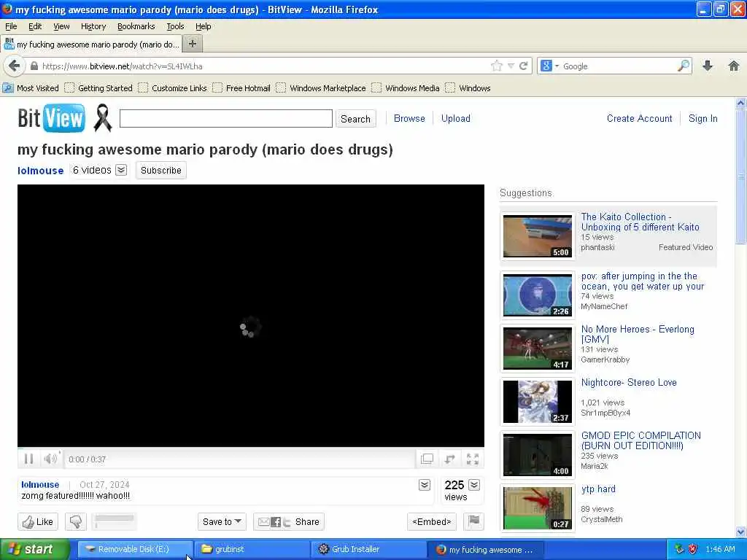Mute the video with speaker icon
This screenshot has width=747, height=560.
[50, 459]
